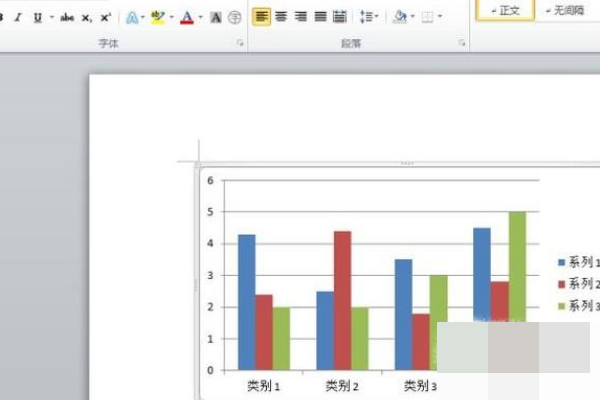Screen dimensions: 600x400
Task: Click the vertical axis value 3
Action: coord(210,275)
